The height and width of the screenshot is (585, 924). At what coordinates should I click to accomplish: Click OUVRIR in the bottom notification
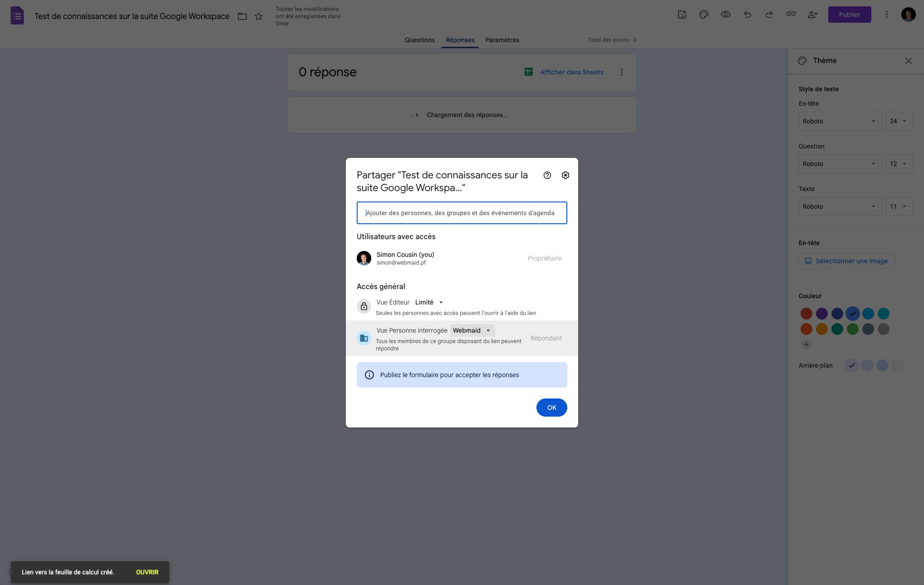click(147, 572)
